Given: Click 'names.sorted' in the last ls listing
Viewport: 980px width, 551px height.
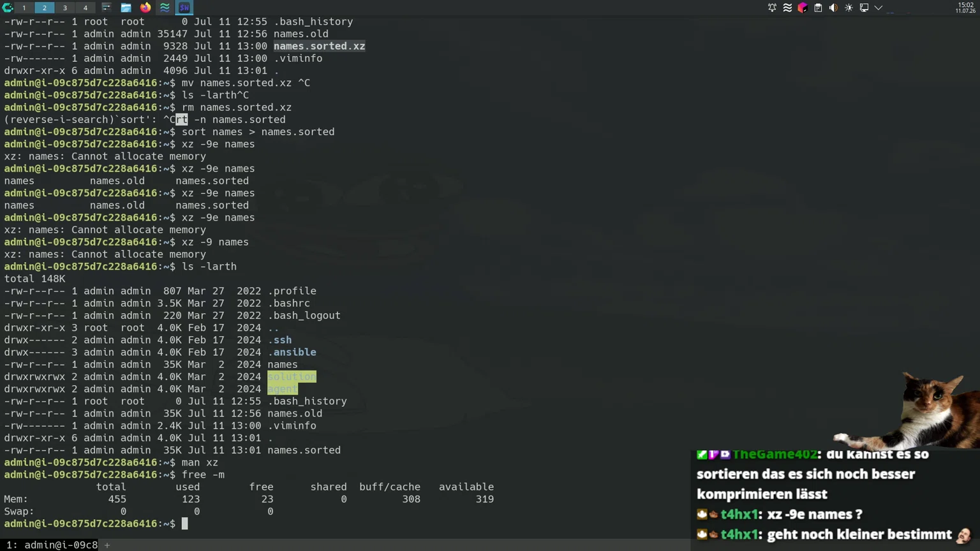Looking at the screenshot, I should 304,450.
